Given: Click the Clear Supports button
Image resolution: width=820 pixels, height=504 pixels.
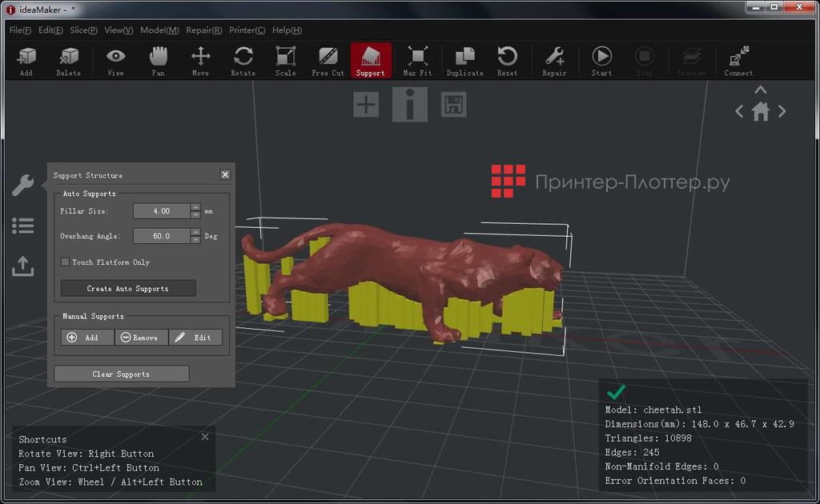Looking at the screenshot, I should tap(121, 373).
